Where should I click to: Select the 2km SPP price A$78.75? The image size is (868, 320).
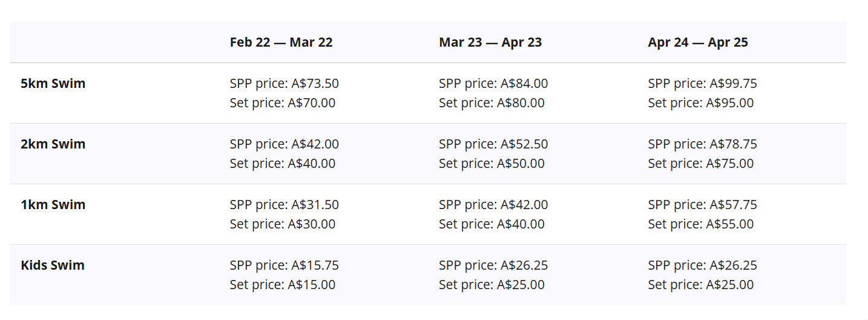click(x=702, y=144)
